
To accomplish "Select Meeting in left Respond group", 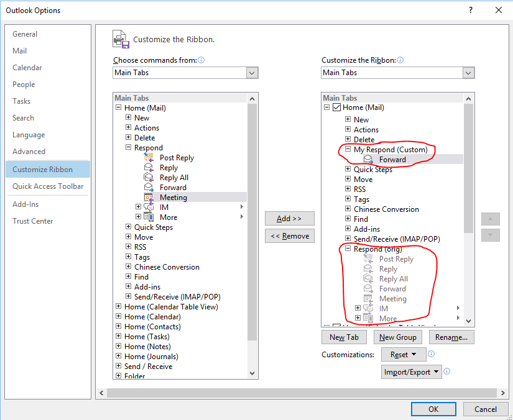I will (173, 198).
